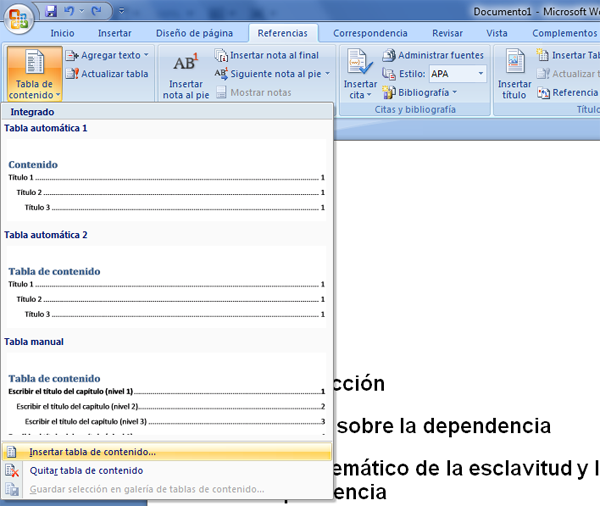600x506 pixels.
Task: Select Quitar tabla de contenido
Action: tap(86, 471)
